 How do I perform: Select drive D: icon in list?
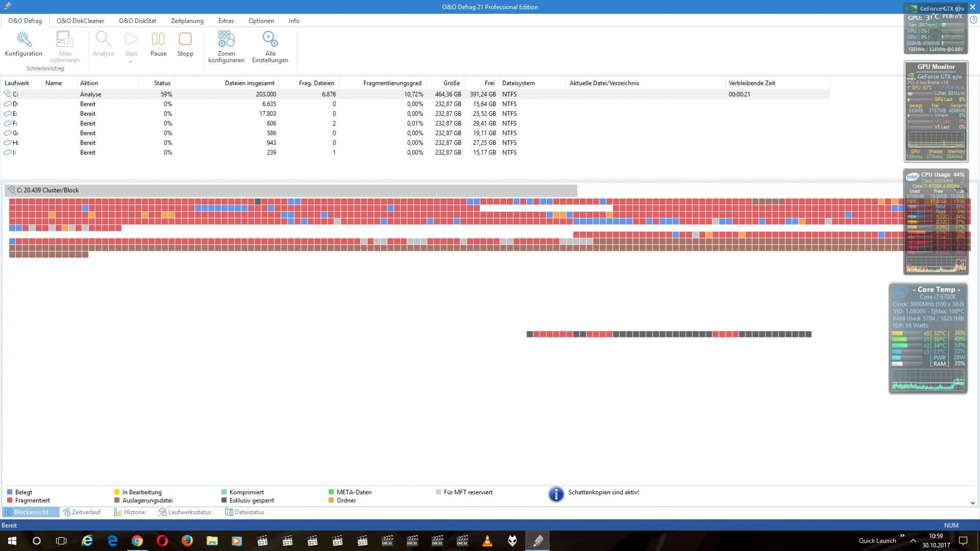pyautogui.click(x=8, y=104)
